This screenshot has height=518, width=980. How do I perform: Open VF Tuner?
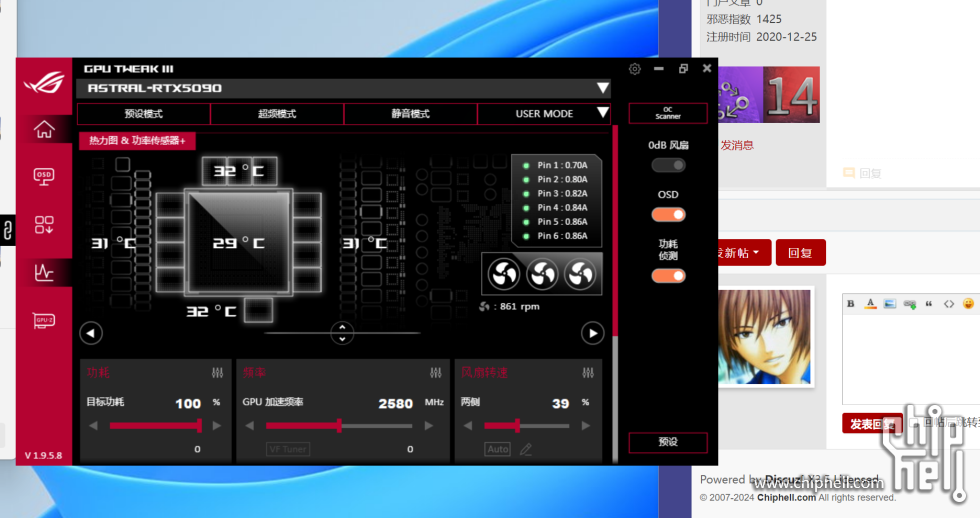click(x=288, y=449)
